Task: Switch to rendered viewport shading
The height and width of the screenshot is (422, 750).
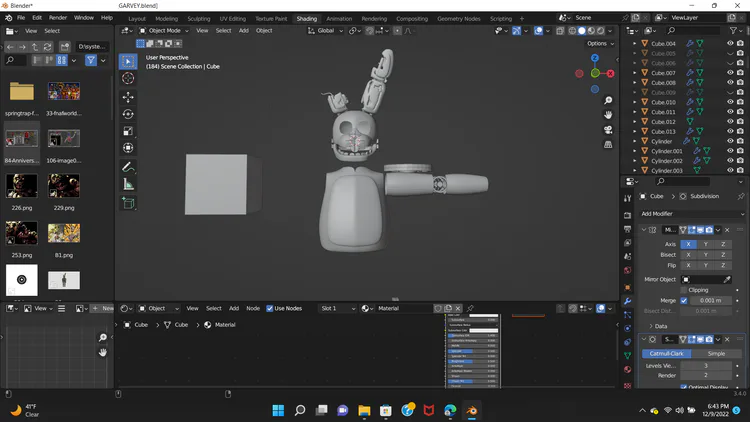Action: [x=601, y=31]
